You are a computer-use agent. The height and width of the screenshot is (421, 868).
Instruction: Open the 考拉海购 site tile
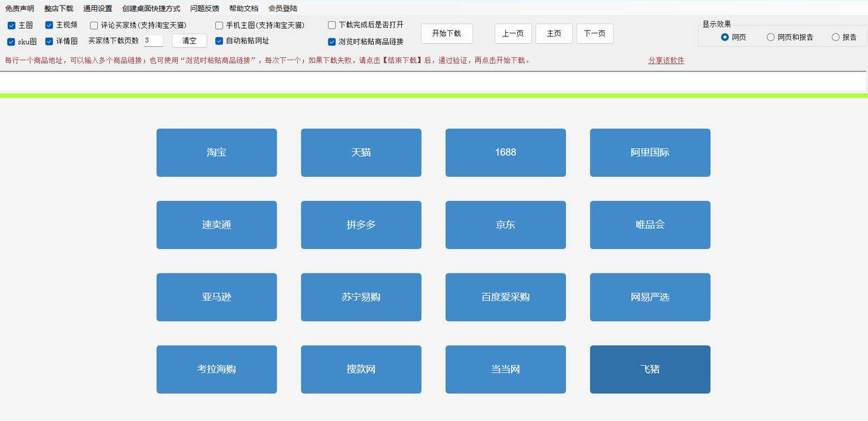[217, 369]
